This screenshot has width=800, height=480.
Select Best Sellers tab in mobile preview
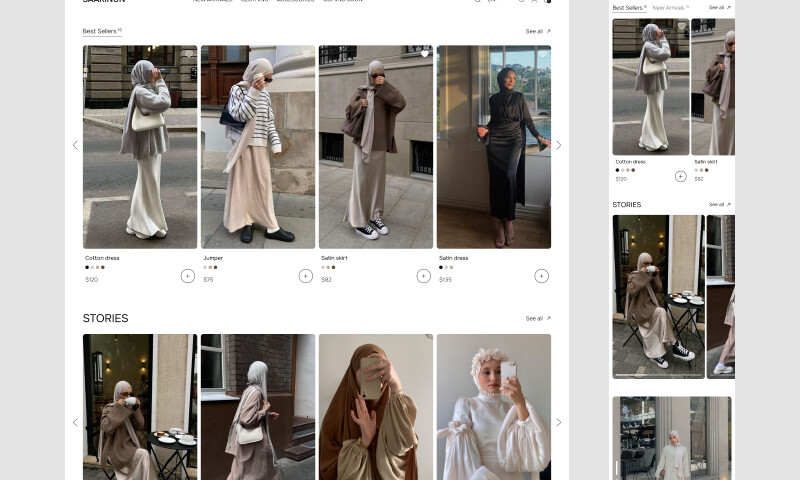tap(630, 8)
